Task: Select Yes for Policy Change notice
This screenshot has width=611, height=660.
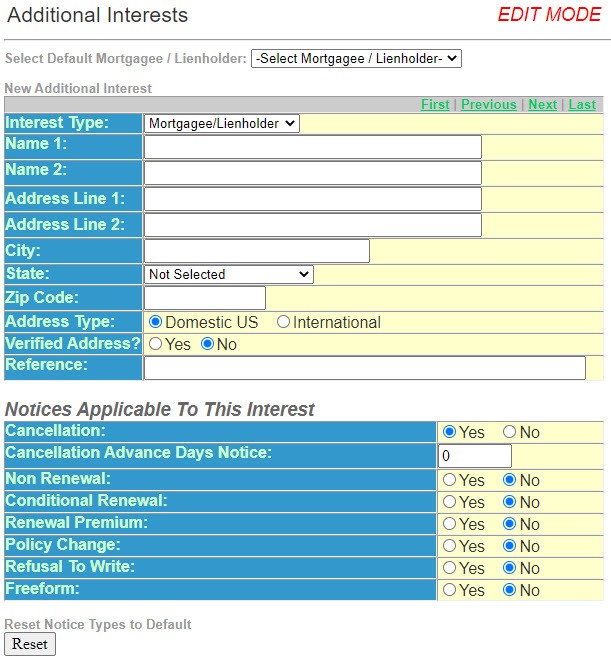Action: click(450, 546)
